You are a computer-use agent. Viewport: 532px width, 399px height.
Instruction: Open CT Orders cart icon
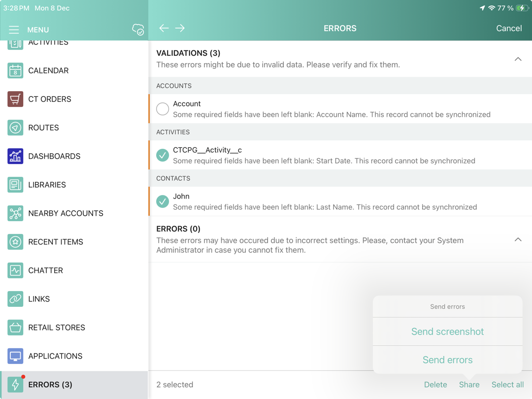[15, 99]
